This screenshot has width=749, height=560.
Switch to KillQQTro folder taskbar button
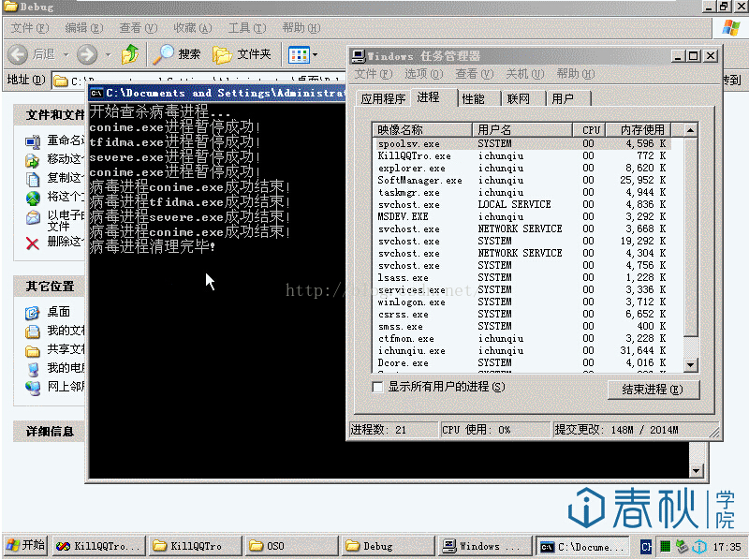pyautogui.click(x=196, y=546)
